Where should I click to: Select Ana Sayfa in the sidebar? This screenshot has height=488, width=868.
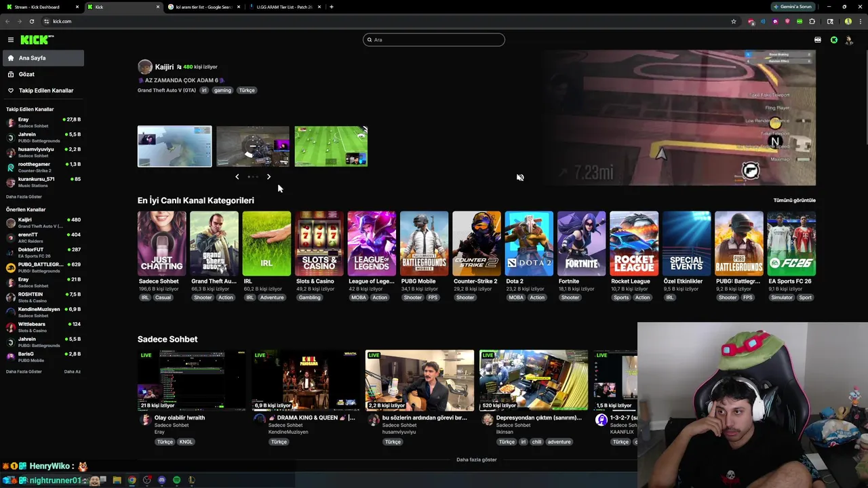click(42, 58)
